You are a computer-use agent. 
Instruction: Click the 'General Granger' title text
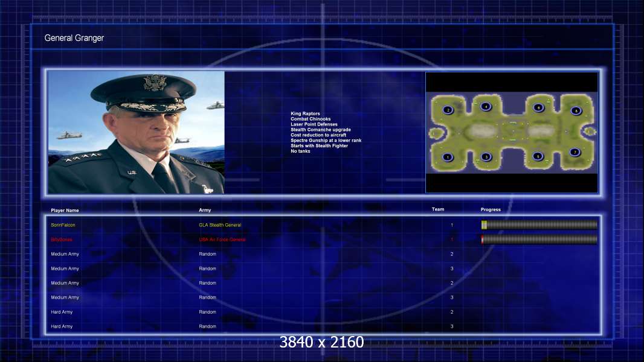pos(74,38)
